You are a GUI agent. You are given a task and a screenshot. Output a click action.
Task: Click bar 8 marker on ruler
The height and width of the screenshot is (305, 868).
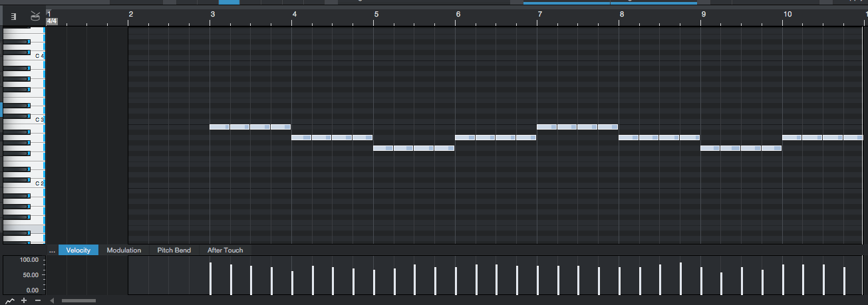click(x=621, y=14)
